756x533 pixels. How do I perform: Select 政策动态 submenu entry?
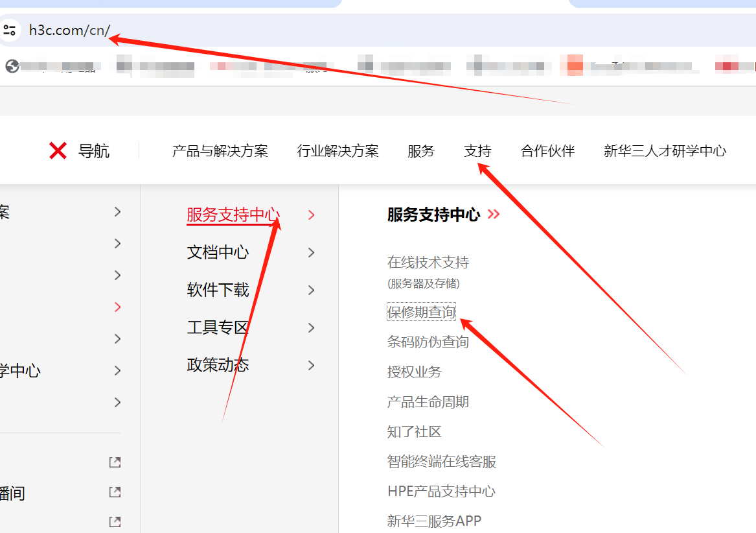click(x=218, y=366)
